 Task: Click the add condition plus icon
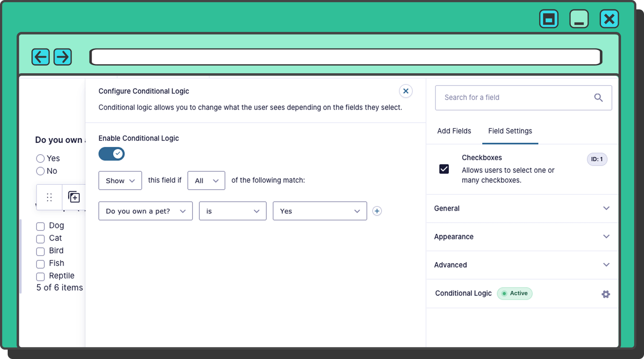click(377, 211)
